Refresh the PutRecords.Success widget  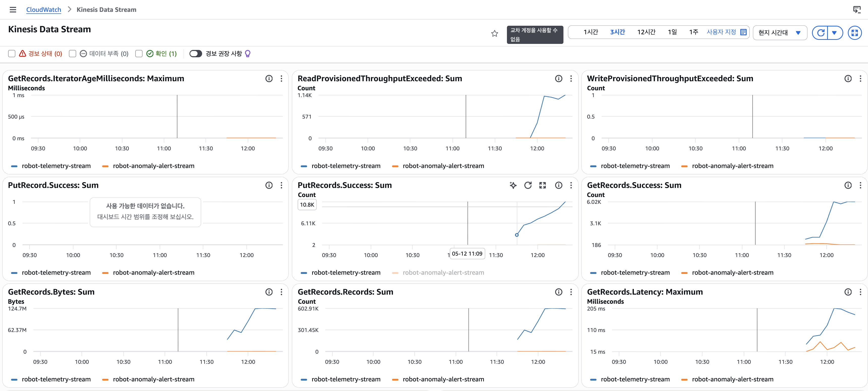(x=528, y=186)
